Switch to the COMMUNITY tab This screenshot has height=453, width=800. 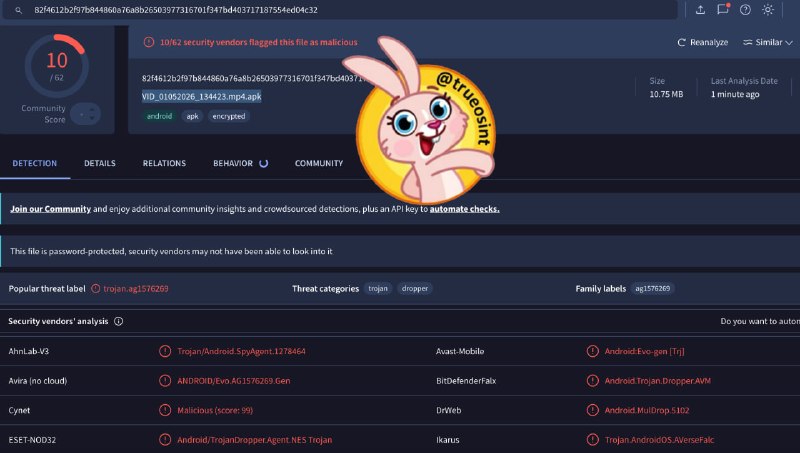coord(319,163)
